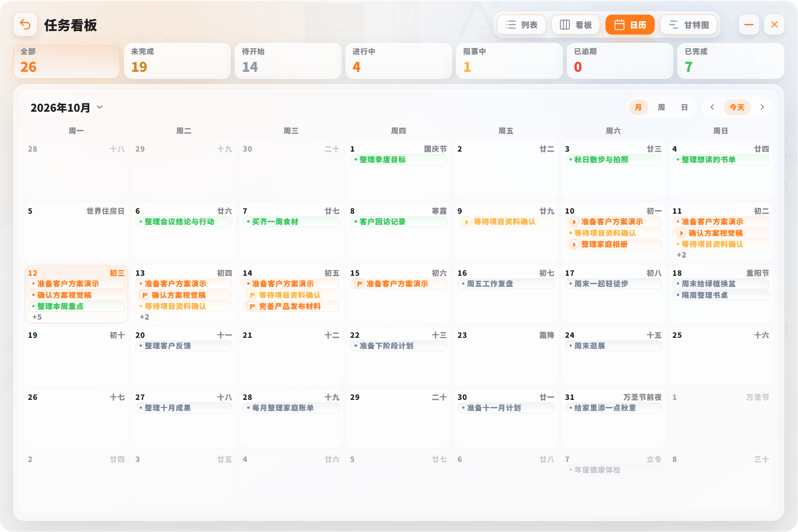The image size is (798, 532).
Task: Click the flag icon on Oct 15's 准备客户方案演示
Action: [x=359, y=284]
